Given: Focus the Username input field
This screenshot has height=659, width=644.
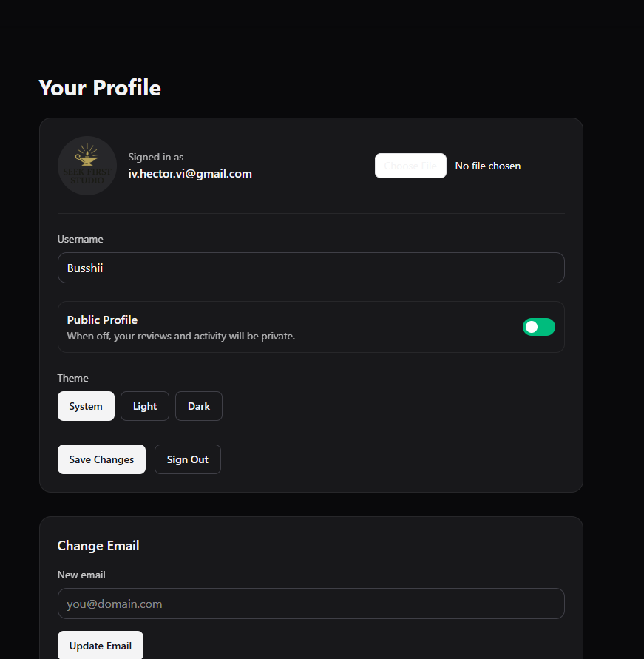Looking at the screenshot, I should [x=311, y=268].
